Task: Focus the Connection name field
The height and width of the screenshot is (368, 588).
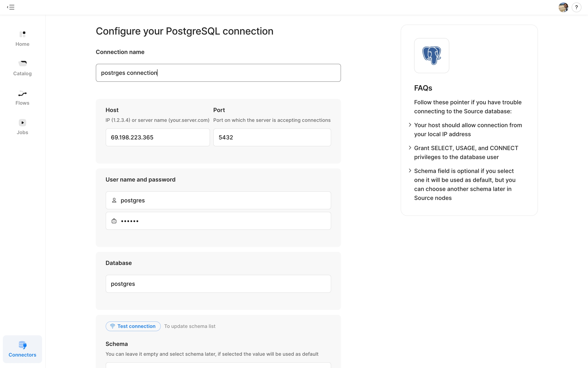Action: [x=218, y=73]
